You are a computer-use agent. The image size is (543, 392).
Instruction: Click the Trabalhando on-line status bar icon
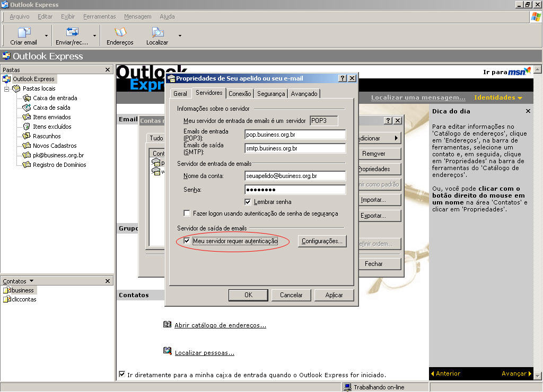tap(347, 387)
